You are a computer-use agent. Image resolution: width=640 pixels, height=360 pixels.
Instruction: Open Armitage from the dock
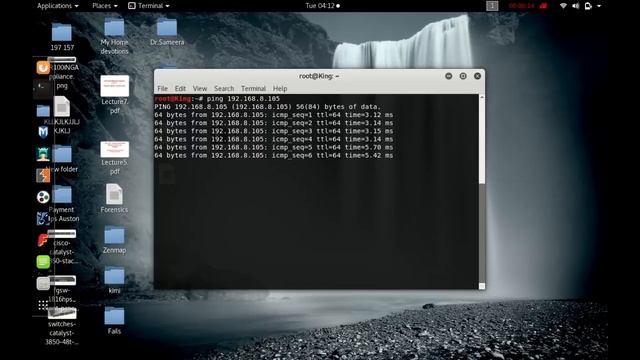pyautogui.click(x=43, y=153)
